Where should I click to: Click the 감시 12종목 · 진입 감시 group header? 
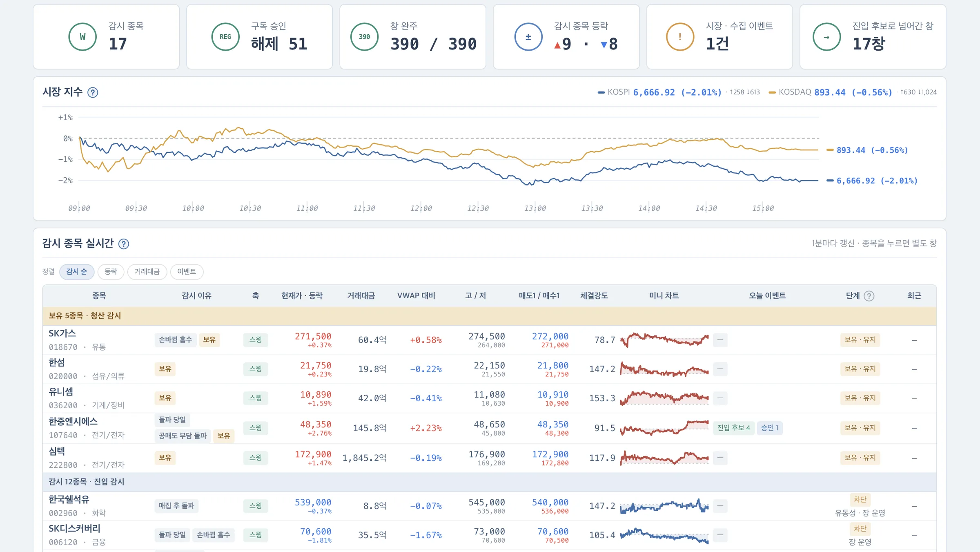click(489, 482)
